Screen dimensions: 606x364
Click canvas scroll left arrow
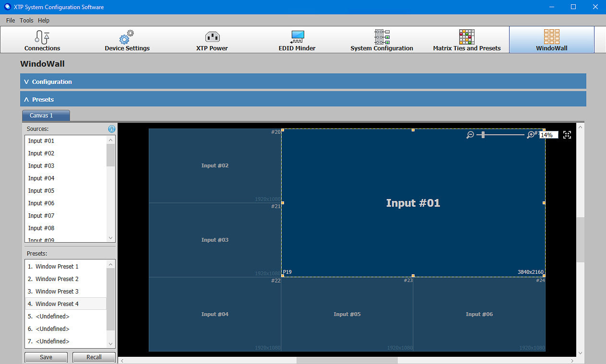click(122, 360)
